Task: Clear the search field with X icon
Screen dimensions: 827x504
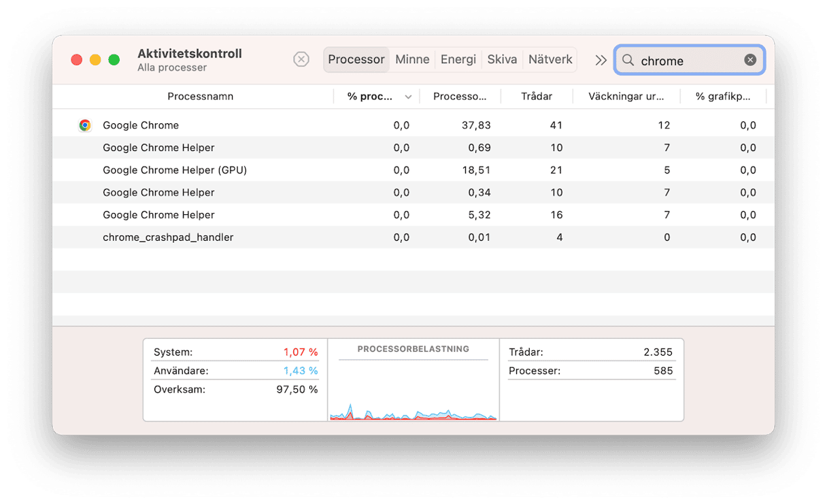Action: (750, 60)
